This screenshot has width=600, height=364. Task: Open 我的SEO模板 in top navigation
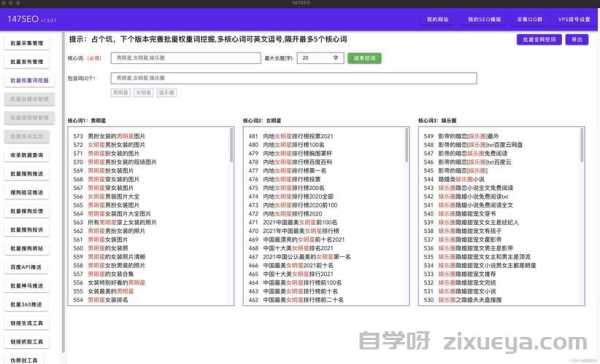click(484, 20)
